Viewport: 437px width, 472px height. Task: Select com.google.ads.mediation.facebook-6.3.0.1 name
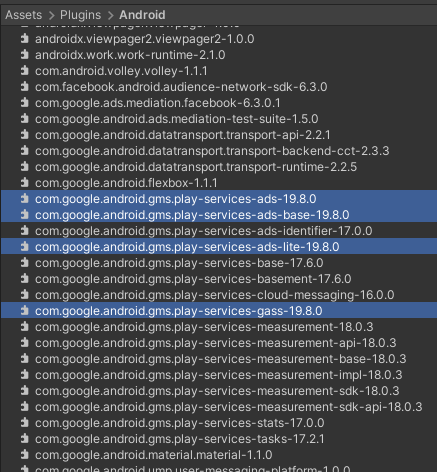pos(158,103)
